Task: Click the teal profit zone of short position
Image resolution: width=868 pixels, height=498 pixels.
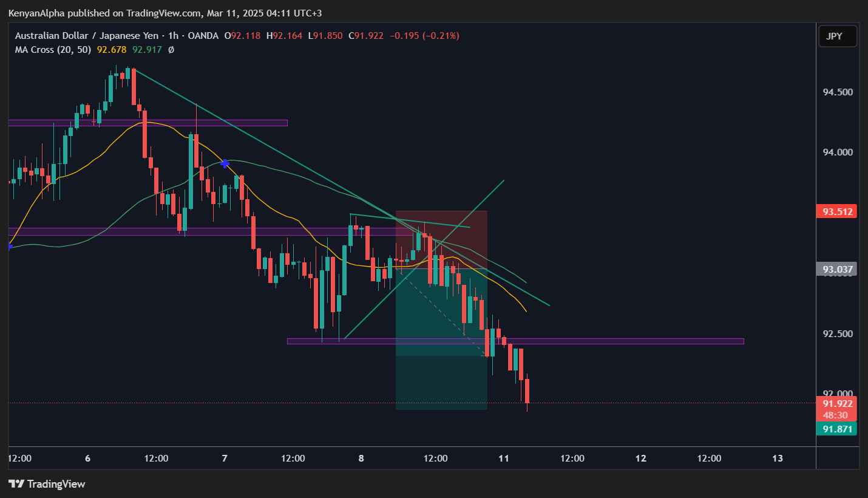Action: (x=441, y=339)
